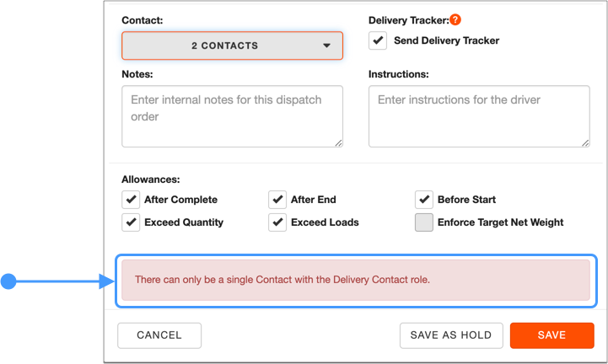The image size is (608, 364).
Task: Click the dropdown arrow in Contact selector
Action: coord(327,45)
